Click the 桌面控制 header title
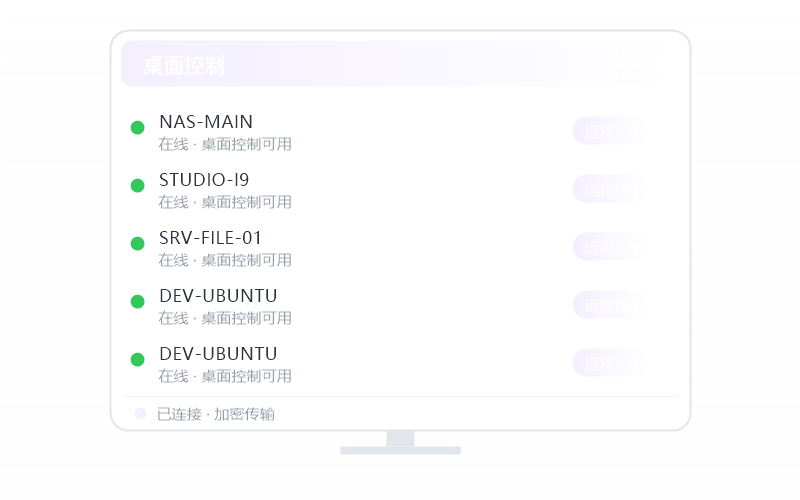Viewport: 800px width, 500px height. coord(184,66)
